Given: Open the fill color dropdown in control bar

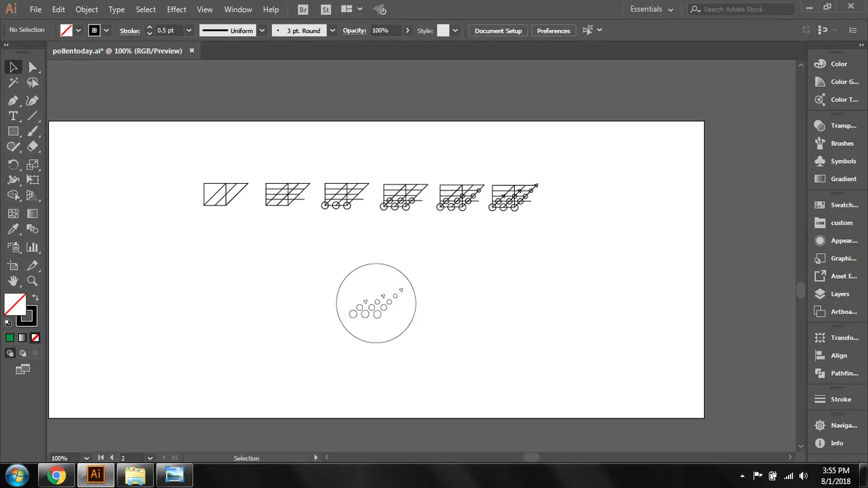Looking at the screenshot, I should [79, 30].
